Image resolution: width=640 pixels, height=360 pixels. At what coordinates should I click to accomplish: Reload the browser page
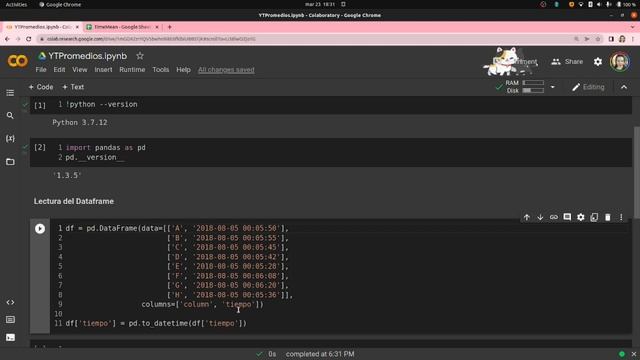coord(29,39)
